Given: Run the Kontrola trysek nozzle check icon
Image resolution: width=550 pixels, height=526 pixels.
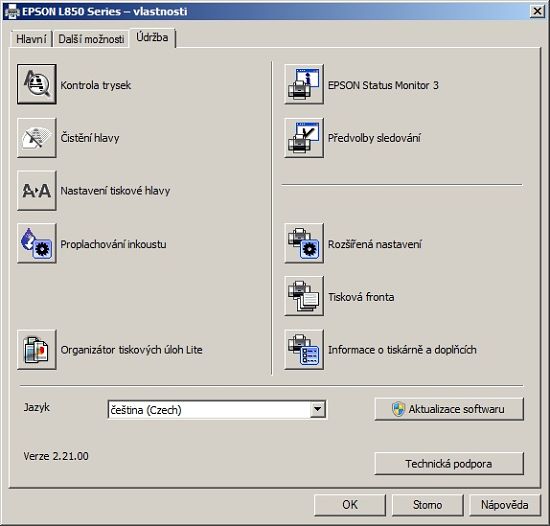Looking at the screenshot, I should 37,84.
